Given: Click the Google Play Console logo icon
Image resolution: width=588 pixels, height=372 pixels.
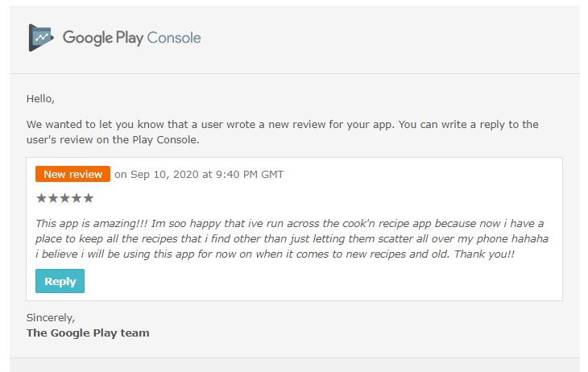Looking at the screenshot, I should [x=41, y=38].
